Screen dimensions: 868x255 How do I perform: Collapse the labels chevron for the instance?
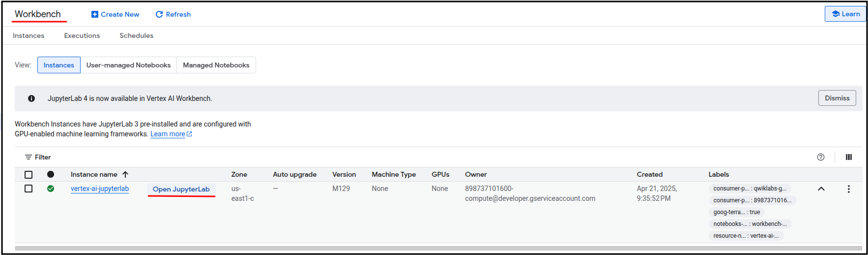point(821,189)
